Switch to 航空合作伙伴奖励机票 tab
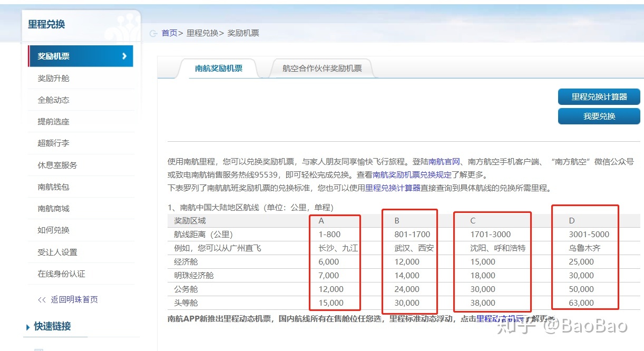644x351 pixels. 322,69
